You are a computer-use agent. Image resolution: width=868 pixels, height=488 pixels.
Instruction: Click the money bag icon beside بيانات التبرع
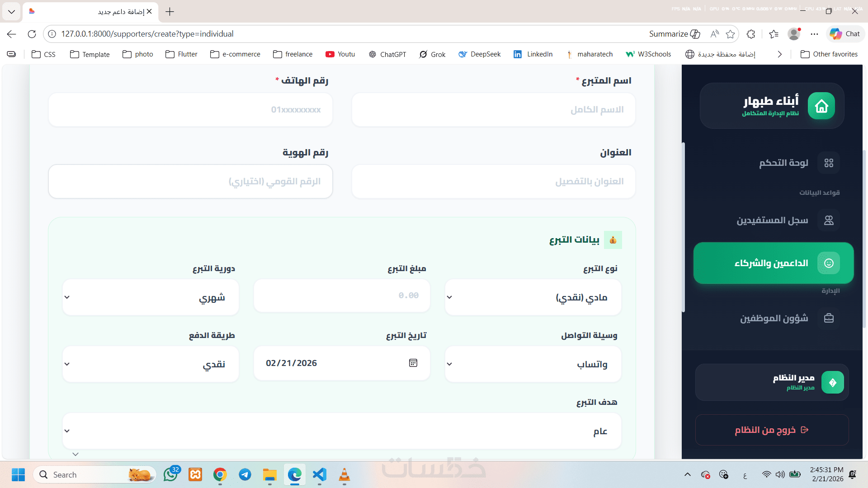(x=613, y=240)
